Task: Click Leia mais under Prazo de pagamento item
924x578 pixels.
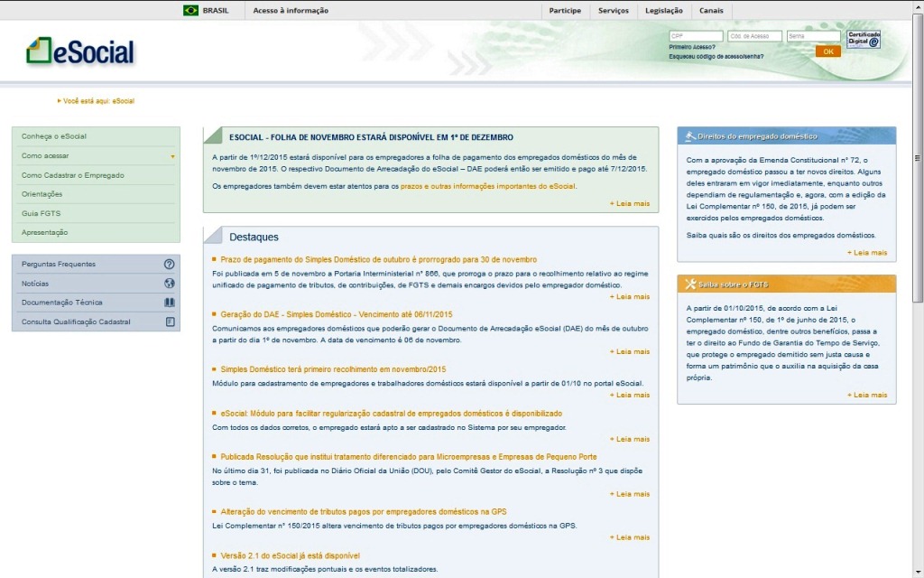Action: pyautogui.click(x=630, y=296)
